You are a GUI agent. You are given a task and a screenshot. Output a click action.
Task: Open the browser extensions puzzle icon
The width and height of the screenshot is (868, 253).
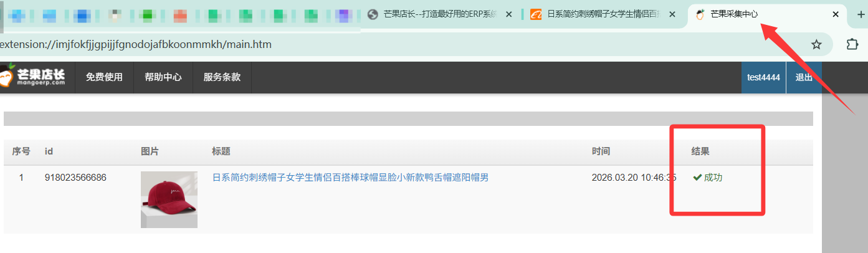(851, 44)
